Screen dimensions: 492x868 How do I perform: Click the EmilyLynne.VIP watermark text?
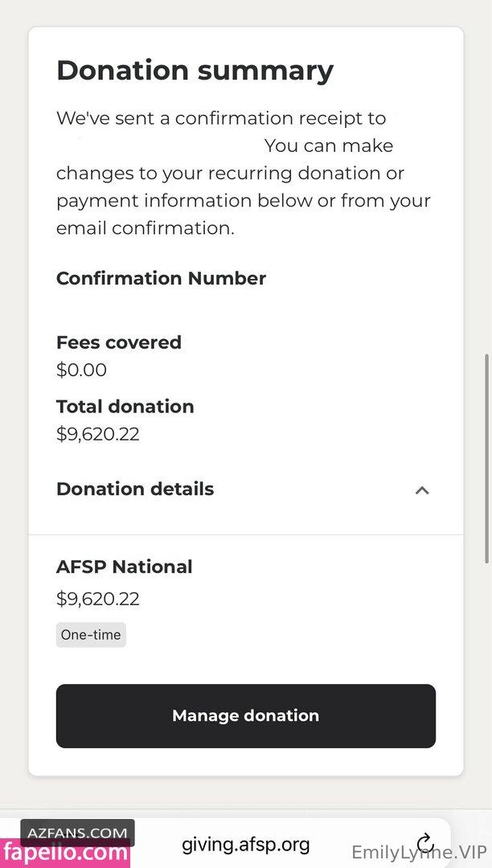point(419,852)
